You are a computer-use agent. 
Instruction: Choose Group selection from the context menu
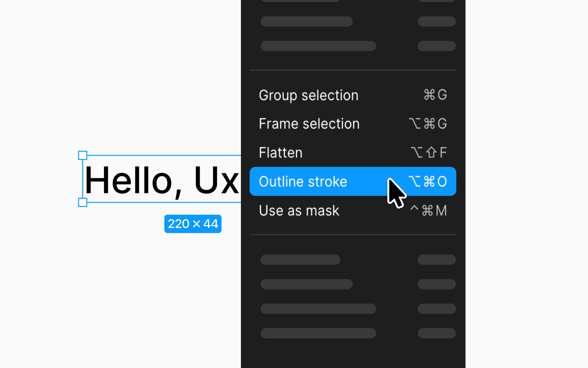point(353,95)
